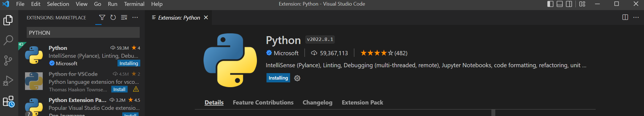Select the Extensions view icon
Image resolution: width=644 pixels, height=116 pixels.
tap(8, 101)
